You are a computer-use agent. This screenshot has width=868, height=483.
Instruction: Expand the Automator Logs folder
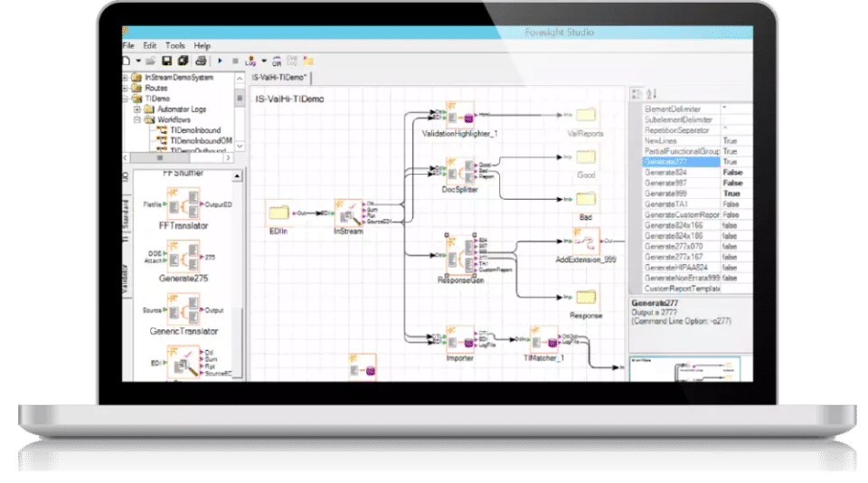(x=137, y=109)
